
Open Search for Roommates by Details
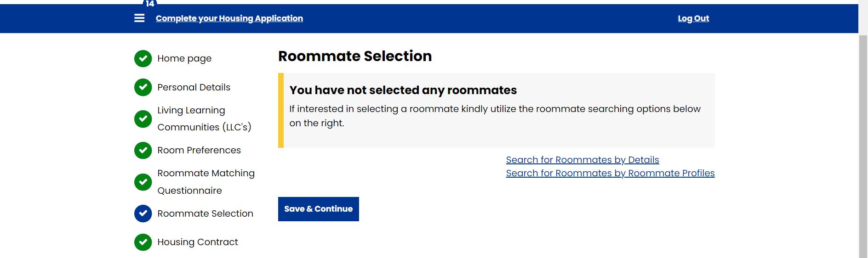pyautogui.click(x=582, y=160)
